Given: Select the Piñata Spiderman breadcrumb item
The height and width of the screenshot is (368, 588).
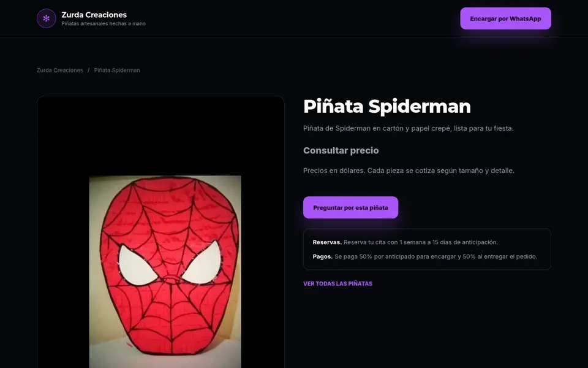Looking at the screenshot, I should [x=117, y=70].
